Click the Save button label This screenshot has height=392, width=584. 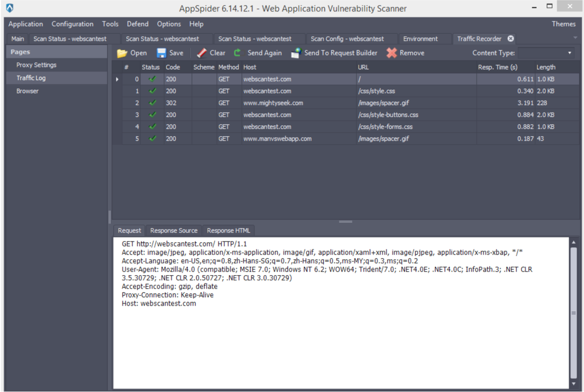(x=176, y=53)
